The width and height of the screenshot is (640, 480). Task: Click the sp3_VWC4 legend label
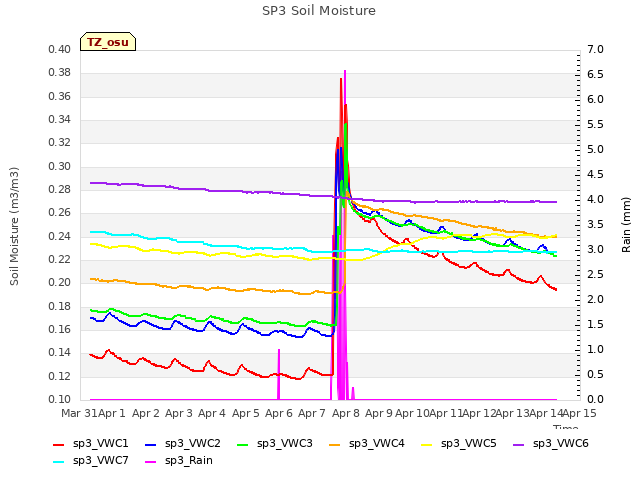(x=376, y=443)
